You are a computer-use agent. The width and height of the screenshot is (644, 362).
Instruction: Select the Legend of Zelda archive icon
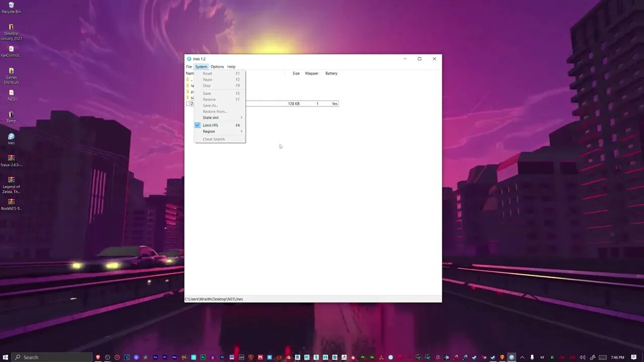tap(11, 185)
